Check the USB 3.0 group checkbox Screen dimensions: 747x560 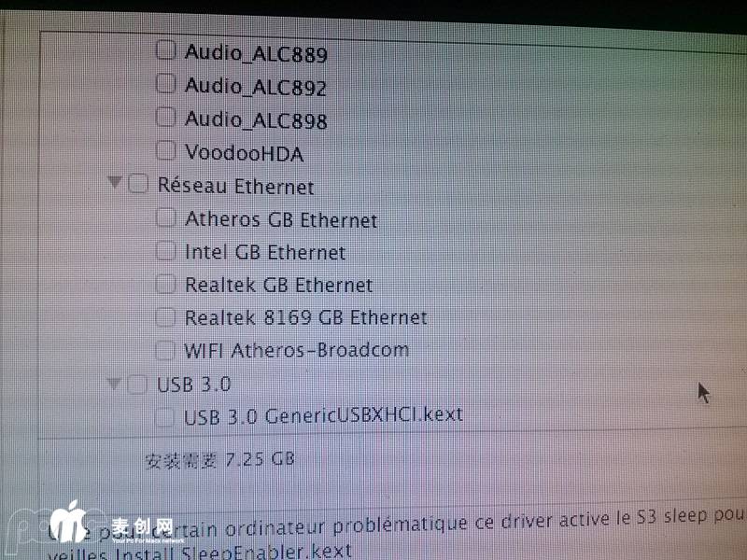coord(137,385)
